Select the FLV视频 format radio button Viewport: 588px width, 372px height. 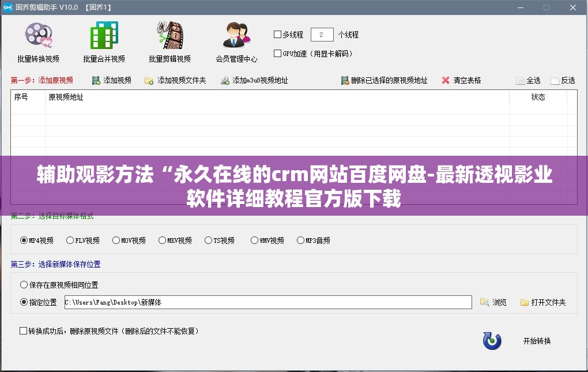pyautogui.click(x=70, y=241)
